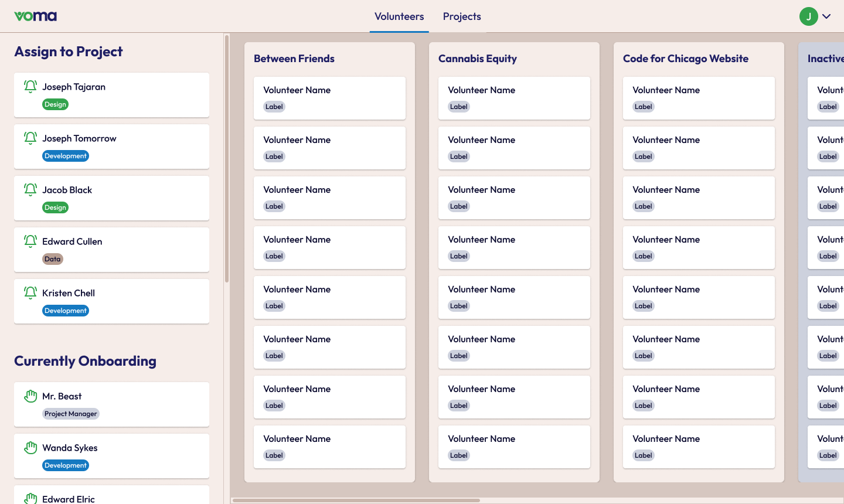The image size is (844, 504).
Task: Select the Jacob Black volunteer name
Action: pyautogui.click(x=67, y=190)
